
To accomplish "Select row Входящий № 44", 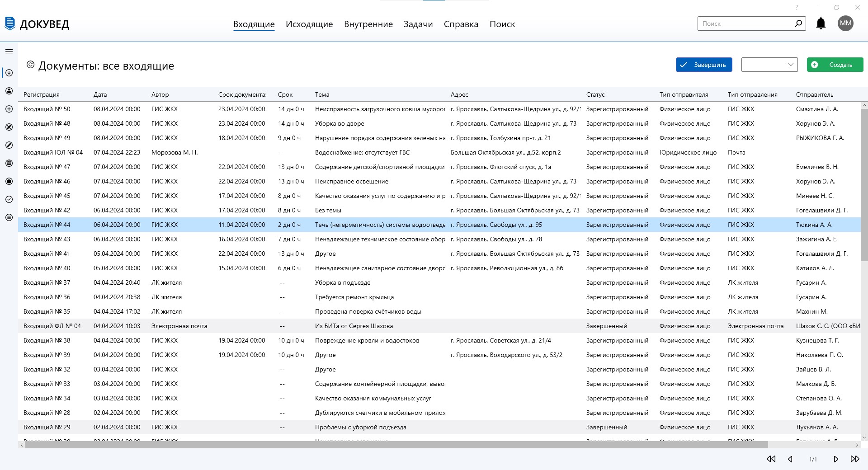I will pyautogui.click(x=439, y=225).
